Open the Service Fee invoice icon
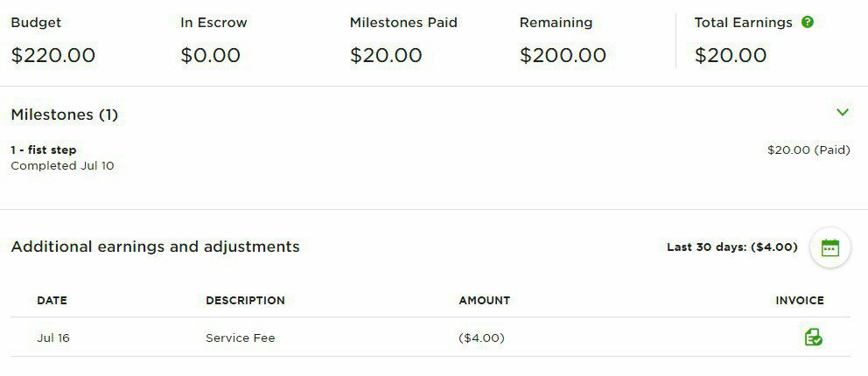This screenshot has width=868, height=376. click(813, 338)
